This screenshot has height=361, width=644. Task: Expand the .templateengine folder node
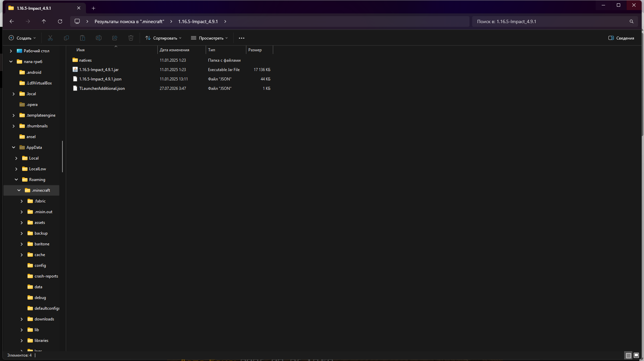[x=13, y=115]
